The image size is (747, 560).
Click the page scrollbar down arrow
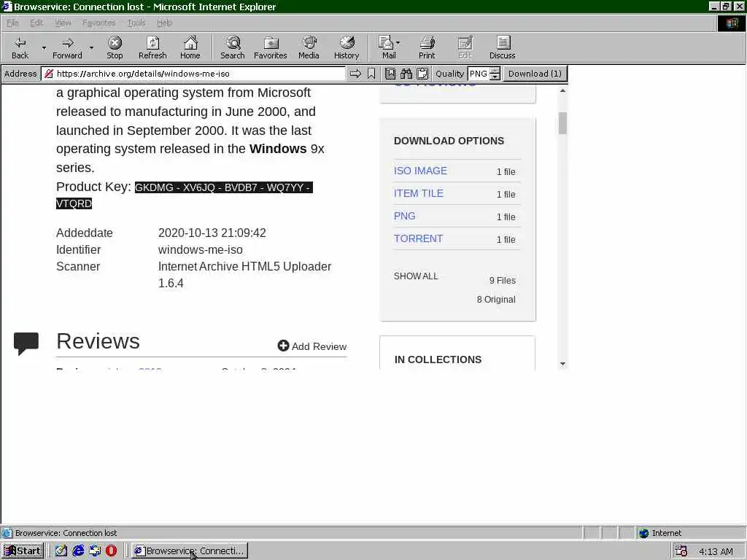pyautogui.click(x=562, y=364)
